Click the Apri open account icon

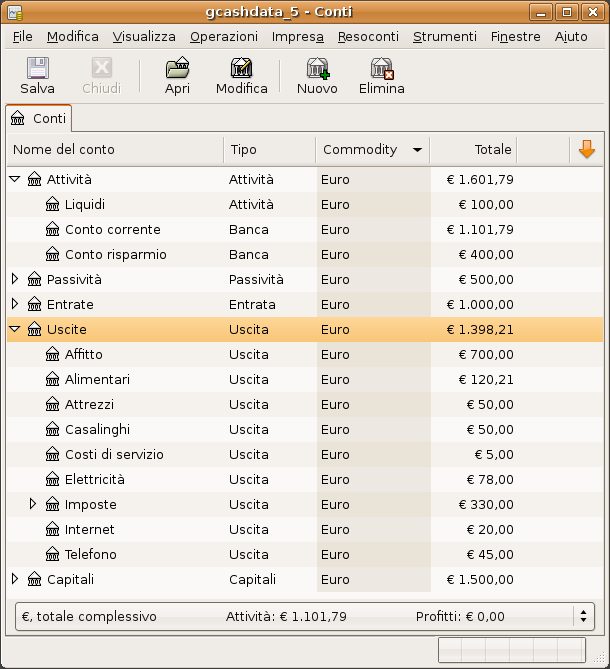177,68
